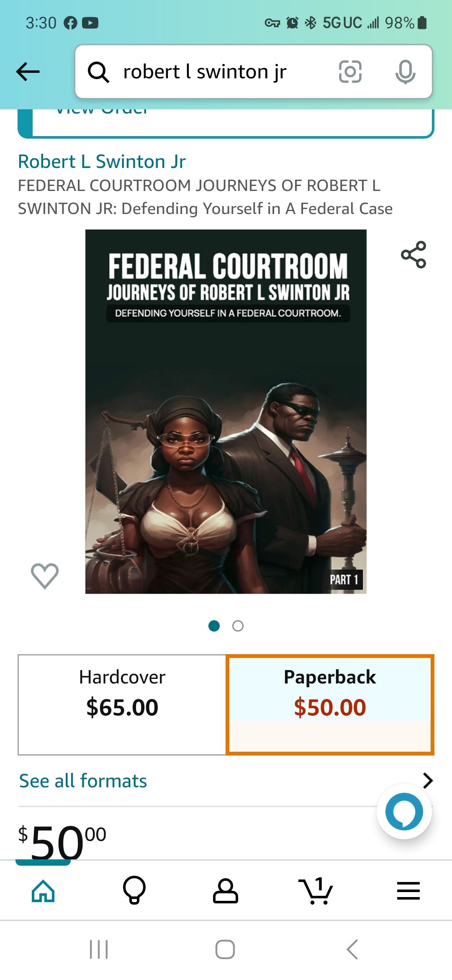This screenshot has height=980, width=452.
Task: View shopping cart with 1 item
Action: 316,890
